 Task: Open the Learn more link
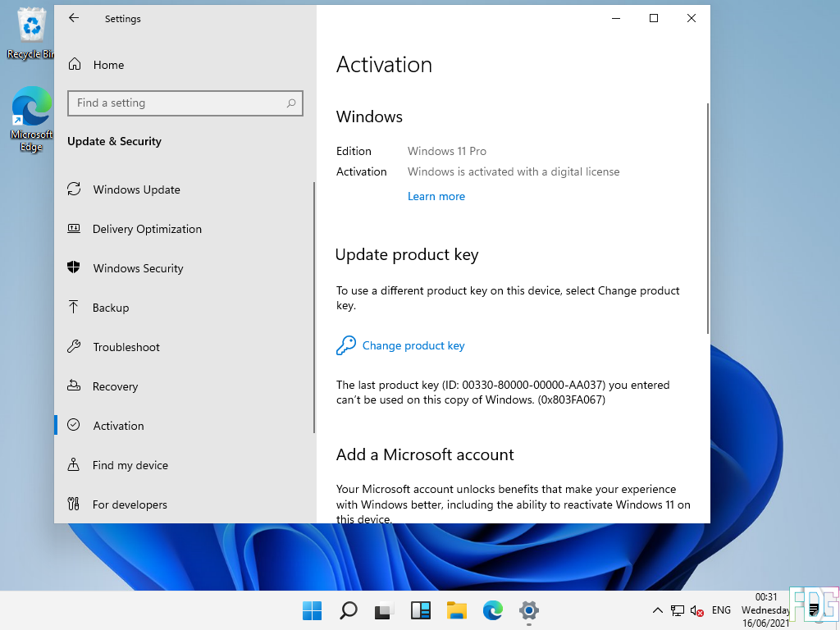tap(436, 196)
